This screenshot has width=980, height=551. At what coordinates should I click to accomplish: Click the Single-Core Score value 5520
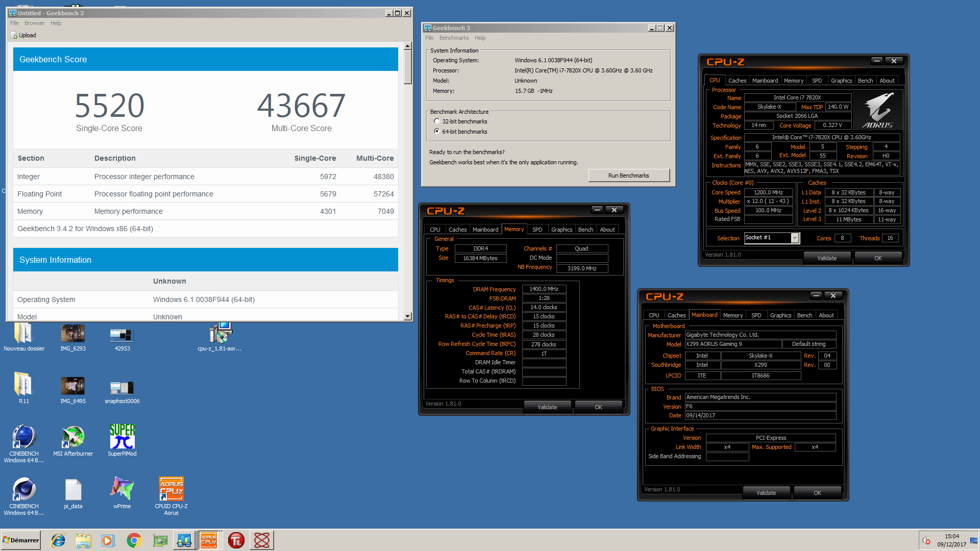pos(109,105)
